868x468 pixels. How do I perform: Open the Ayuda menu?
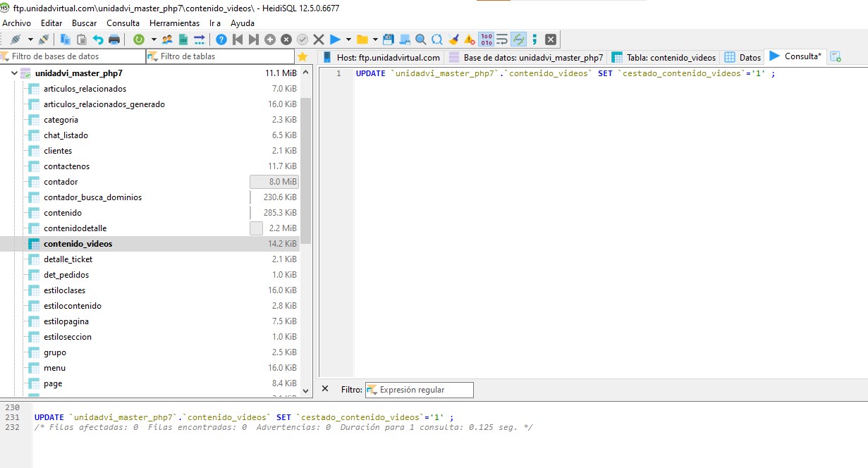[243, 23]
